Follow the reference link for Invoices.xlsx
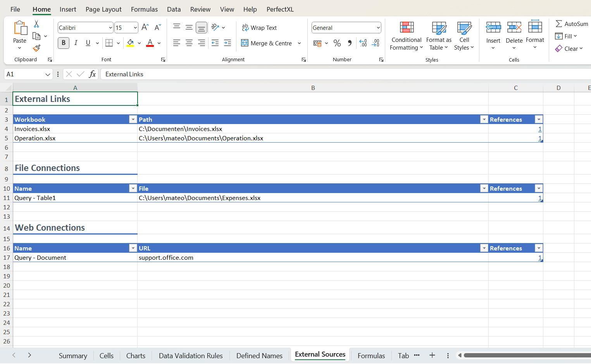The width and height of the screenshot is (591, 364). [x=540, y=129]
